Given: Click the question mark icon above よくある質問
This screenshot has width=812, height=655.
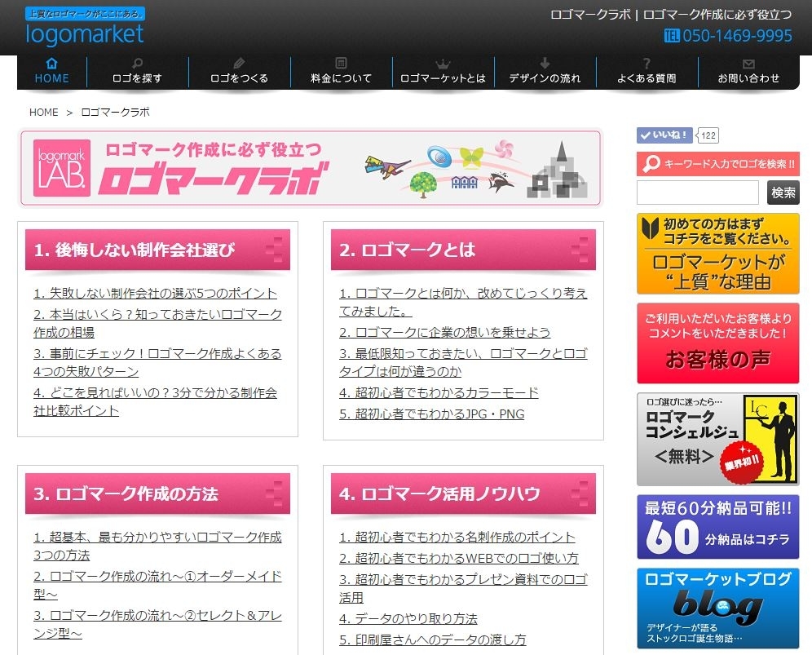Looking at the screenshot, I should pyautogui.click(x=647, y=64).
